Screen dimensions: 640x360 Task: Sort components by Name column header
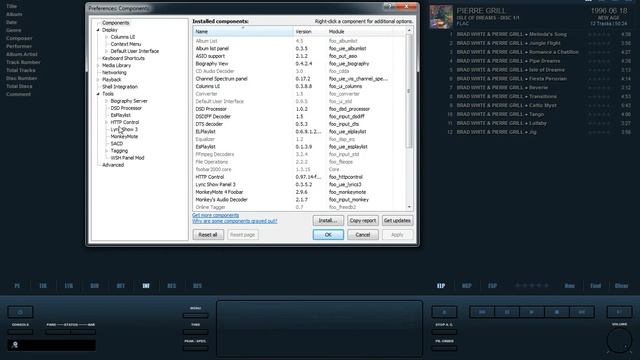pos(243,31)
